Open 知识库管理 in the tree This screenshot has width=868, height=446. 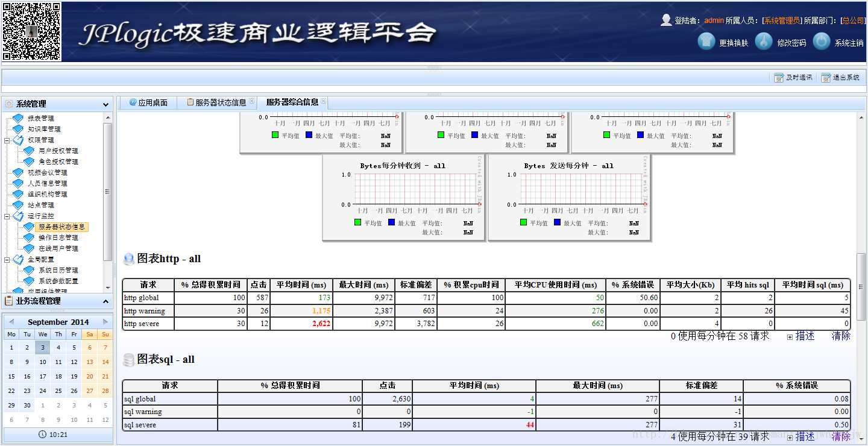(44, 129)
